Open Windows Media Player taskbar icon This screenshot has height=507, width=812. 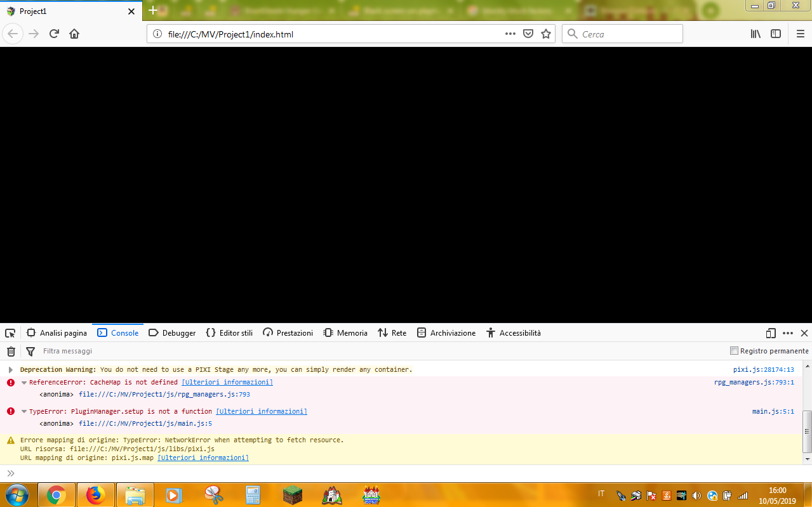[x=174, y=495]
